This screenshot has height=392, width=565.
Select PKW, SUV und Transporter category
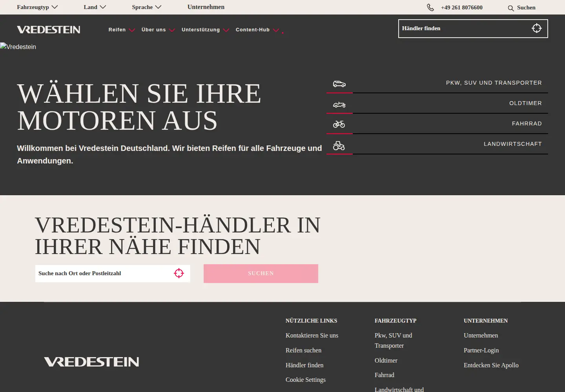pos(437,83)
